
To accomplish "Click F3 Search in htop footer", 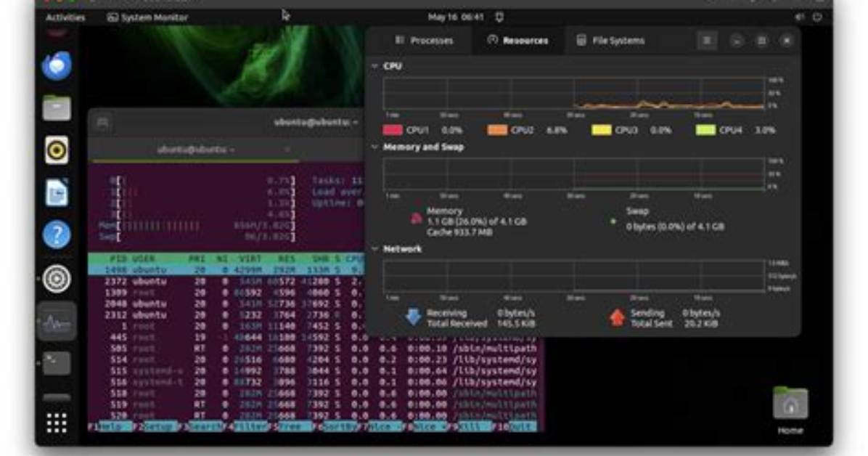I will 200,427.
